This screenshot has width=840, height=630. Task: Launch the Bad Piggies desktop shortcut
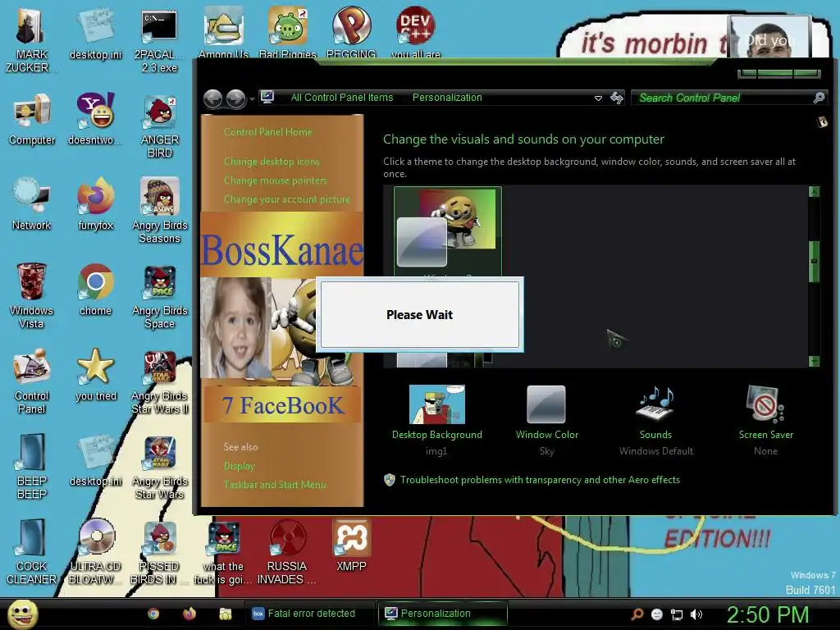coord(288,32)
